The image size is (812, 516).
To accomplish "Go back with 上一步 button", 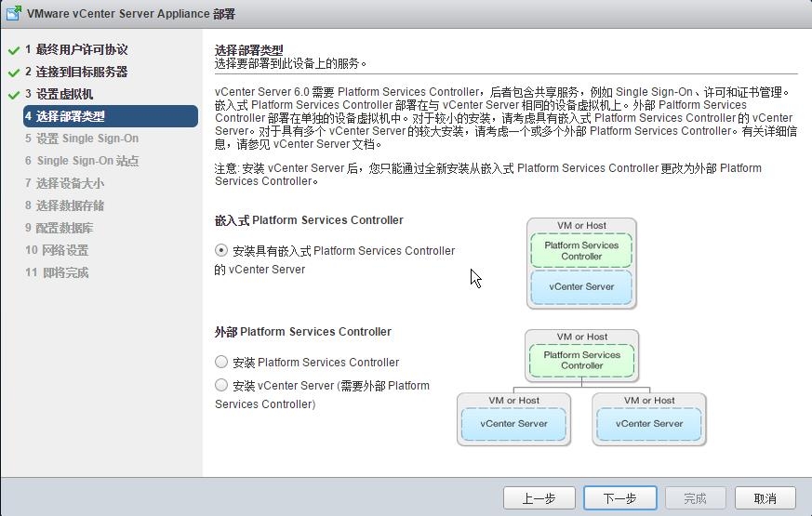I will pos(539,498).
